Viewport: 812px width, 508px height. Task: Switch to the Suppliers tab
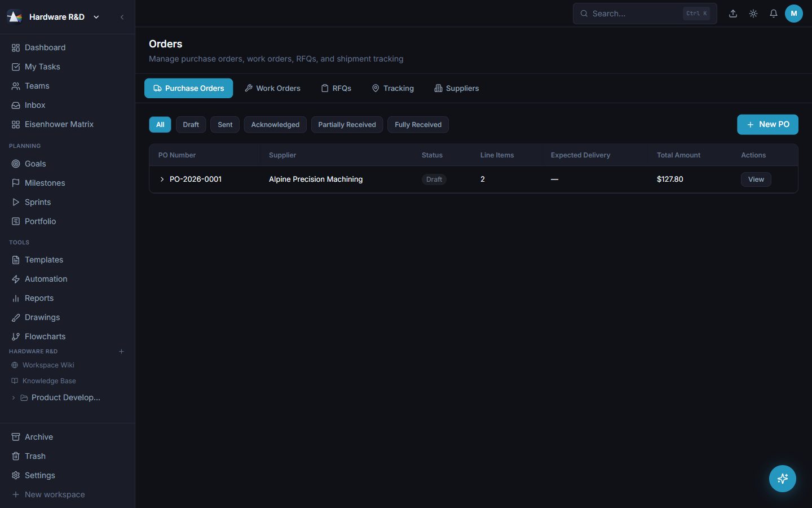coord(457,88)
